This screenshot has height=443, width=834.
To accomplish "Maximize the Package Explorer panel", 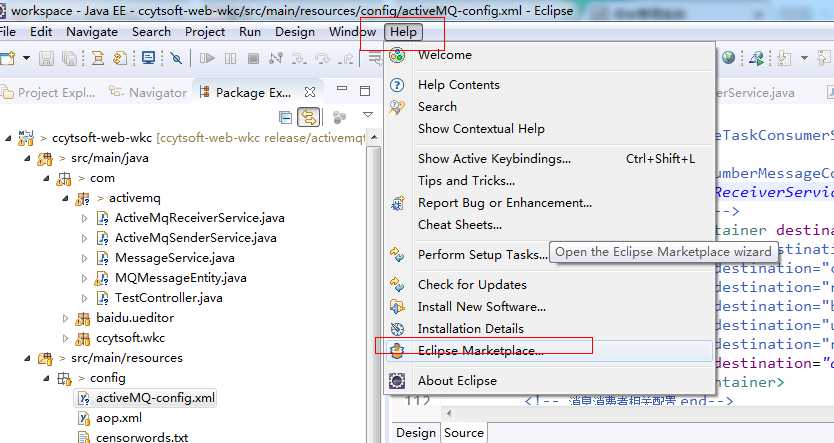I will click(x=365, y=91).
